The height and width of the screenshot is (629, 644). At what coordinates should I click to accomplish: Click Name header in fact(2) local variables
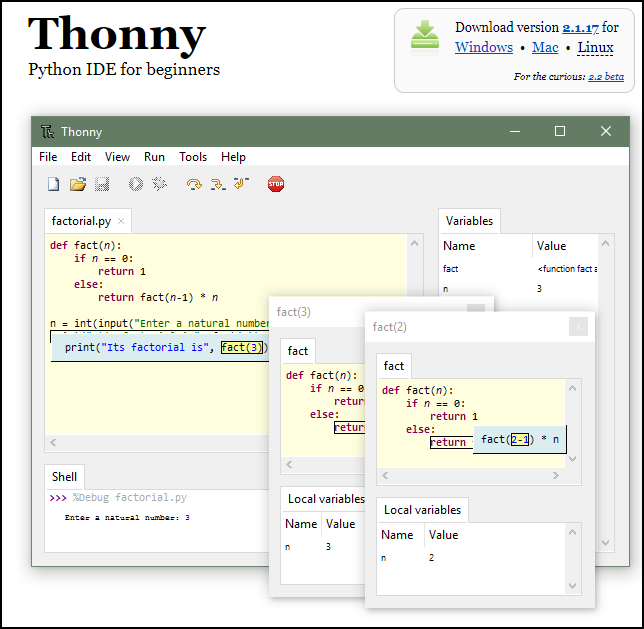[x=401, y=535]
